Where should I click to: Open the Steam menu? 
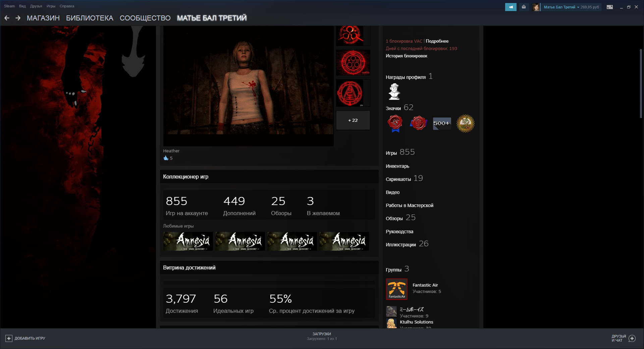pyautogui.click(x=9, y=6)
